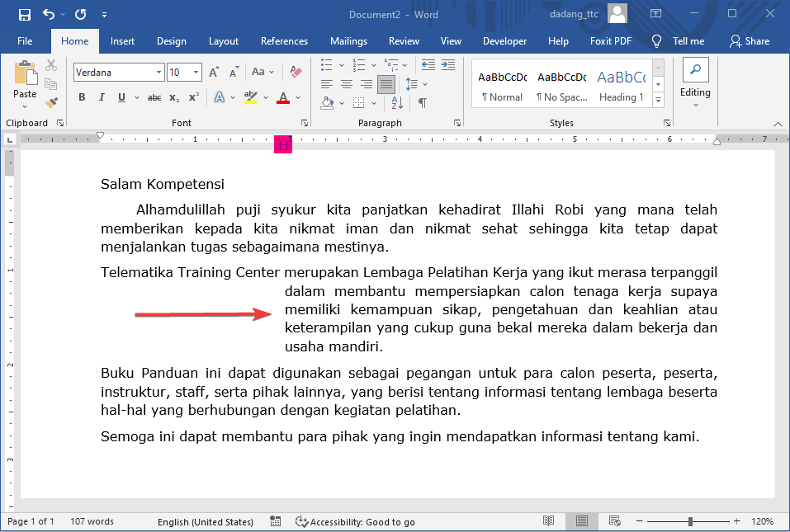Viewport: 790px width, 532px height.
Task: Click the Save icon in the title bar
Action: tap(24, 14)
